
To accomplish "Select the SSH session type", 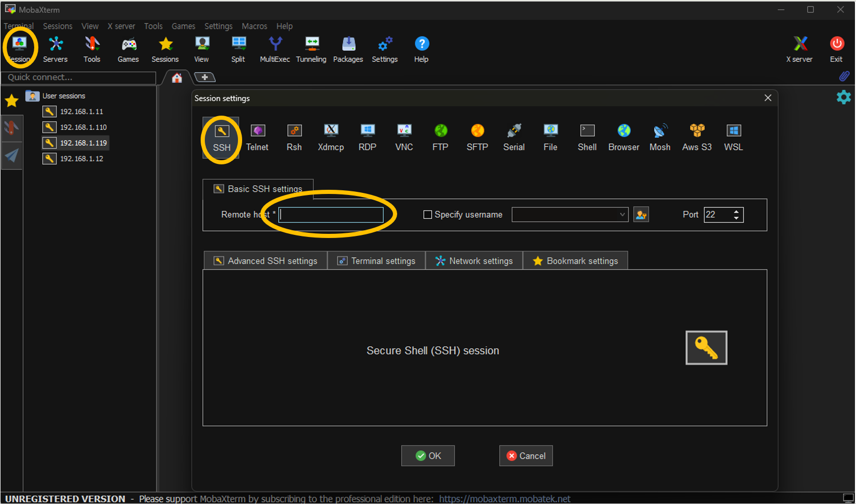I will 221,138.
